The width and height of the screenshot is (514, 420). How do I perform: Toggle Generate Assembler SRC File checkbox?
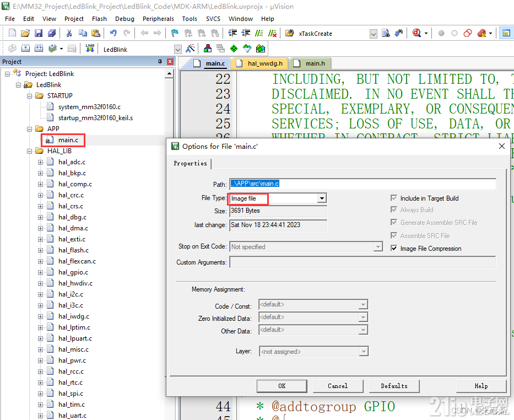tap(394, 222)
